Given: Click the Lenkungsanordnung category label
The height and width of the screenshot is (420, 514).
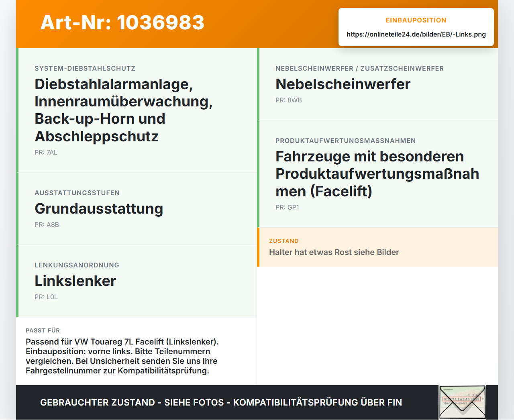Looking at the screenshot, I should click(x=77, y=265).
